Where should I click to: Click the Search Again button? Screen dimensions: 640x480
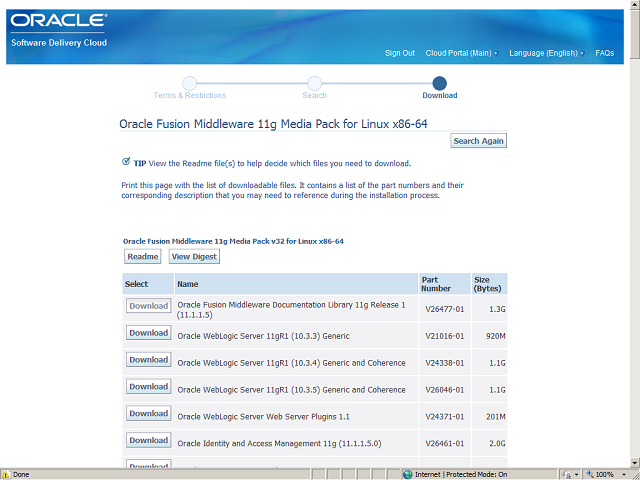click(x=478, y=141)
